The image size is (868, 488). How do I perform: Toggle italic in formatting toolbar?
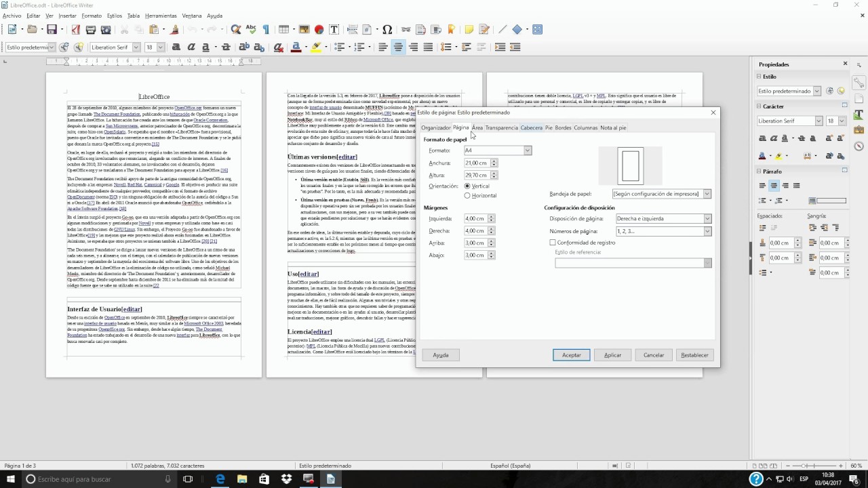[191, 47]
